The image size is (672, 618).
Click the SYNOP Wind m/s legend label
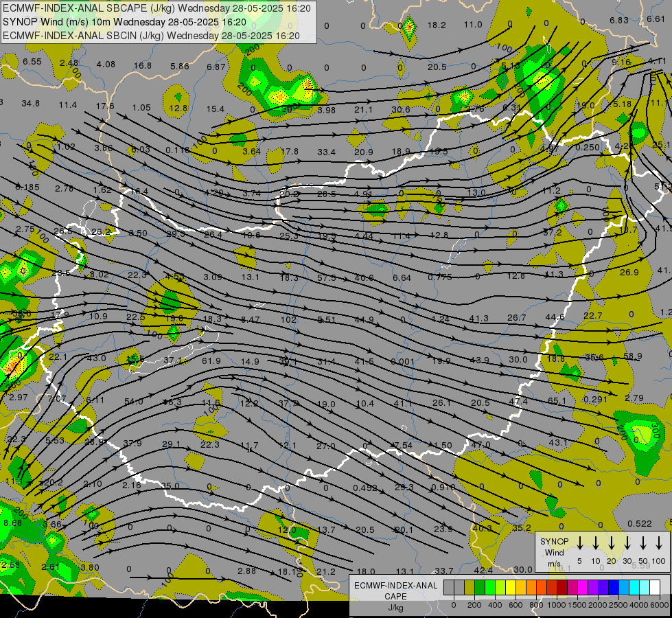(x=554, y=552)
